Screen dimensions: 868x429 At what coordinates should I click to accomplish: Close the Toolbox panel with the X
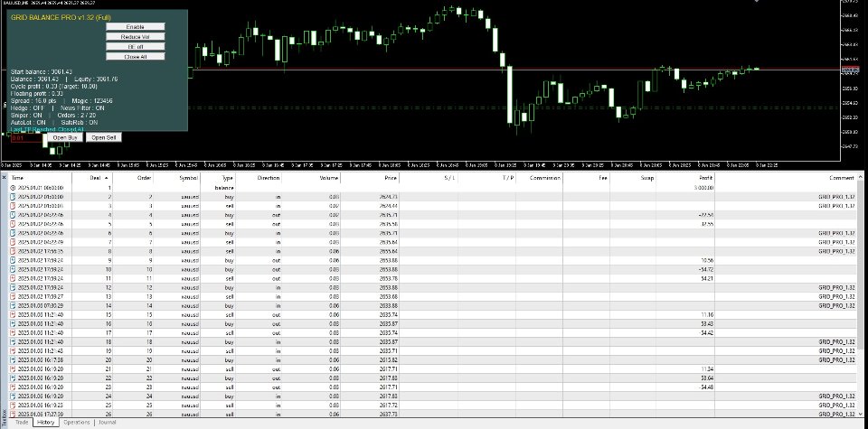click(4, 177)
